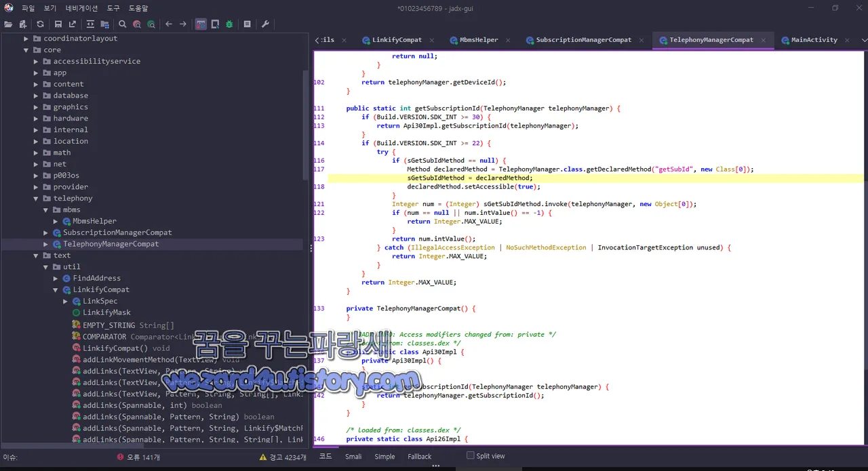Close the SubscriptionManagerCompat tab
The width and height of the screenshot is (868, 471).
[642, 40]
